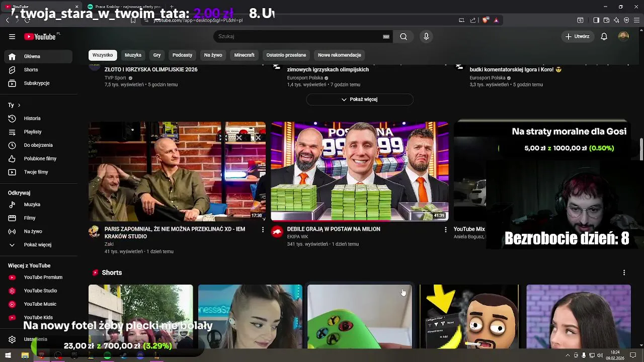The width and height of the screenshot is (644, 362).
Task: Play the POSTAW NA MILION video thumbnail
Action: tap(360, 171)
